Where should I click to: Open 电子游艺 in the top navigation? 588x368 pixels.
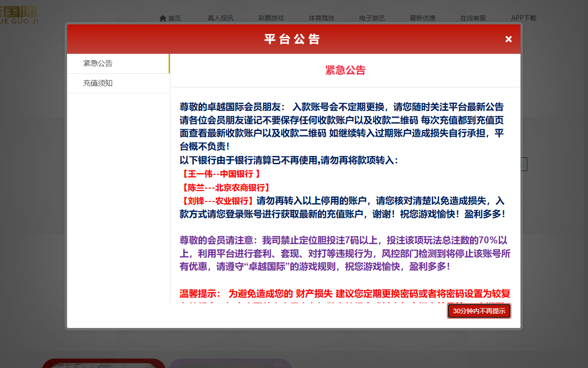pyautogui.click(x=372, y=18)
